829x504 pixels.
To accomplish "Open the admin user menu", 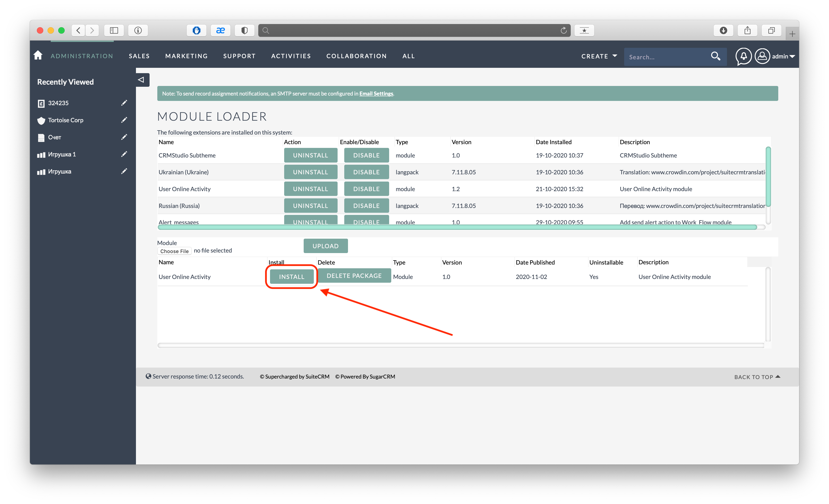I will (784, 57).
